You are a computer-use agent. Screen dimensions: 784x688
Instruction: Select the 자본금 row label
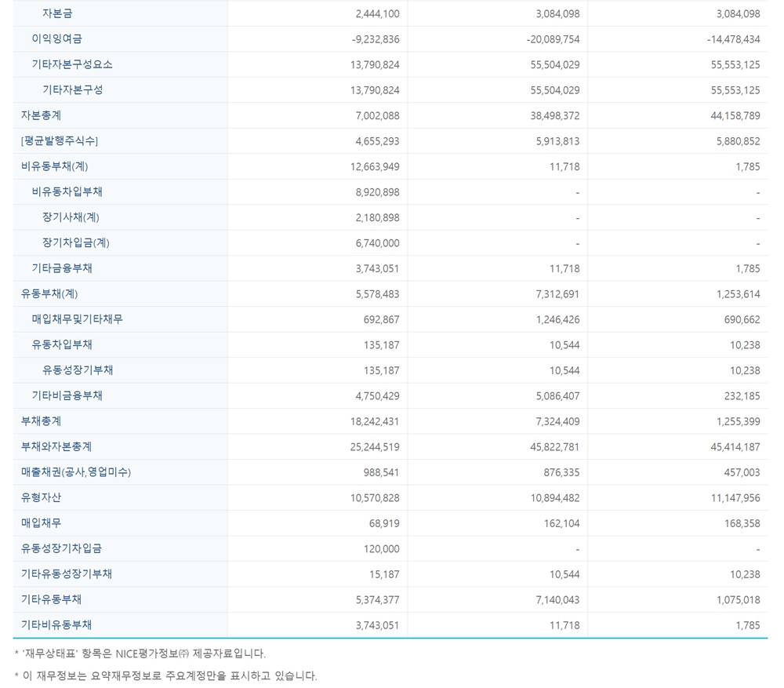pyautogui.click(x=57, y=13)
